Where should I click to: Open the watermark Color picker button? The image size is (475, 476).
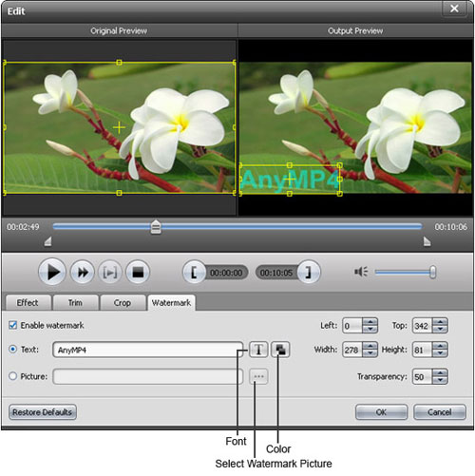tap(280, 350)
